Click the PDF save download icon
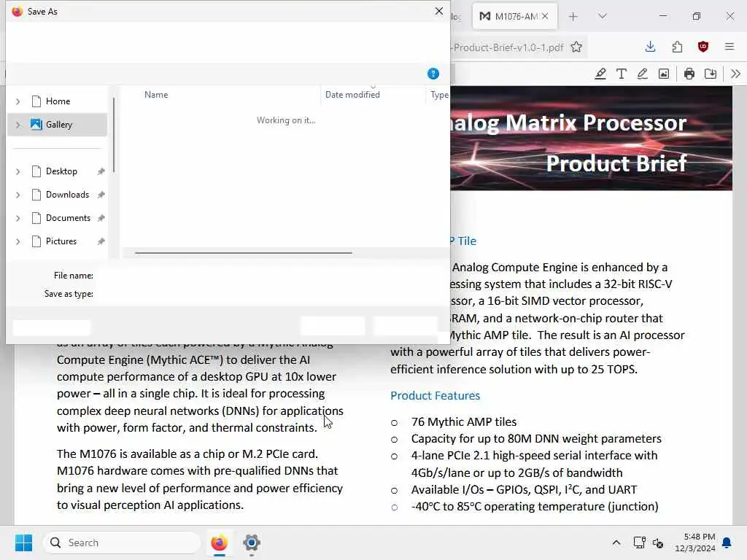747x560 pixels. [711, 74]
